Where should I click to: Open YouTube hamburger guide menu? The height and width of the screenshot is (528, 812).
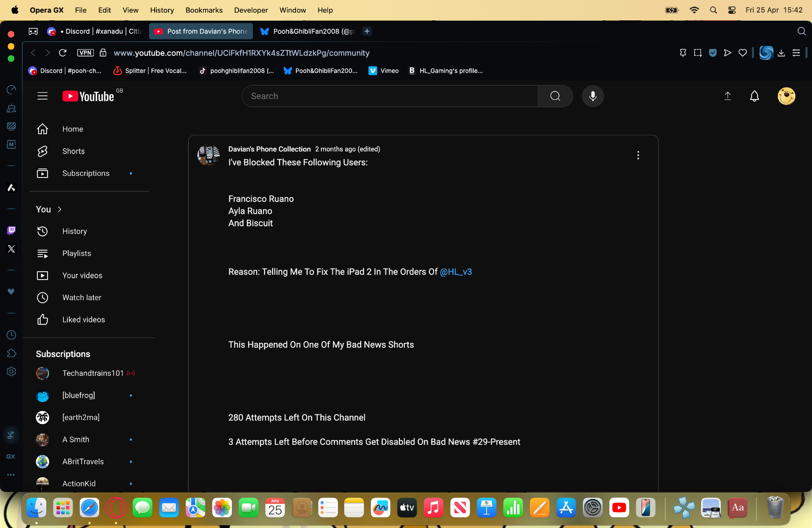[x=43, y=96]
